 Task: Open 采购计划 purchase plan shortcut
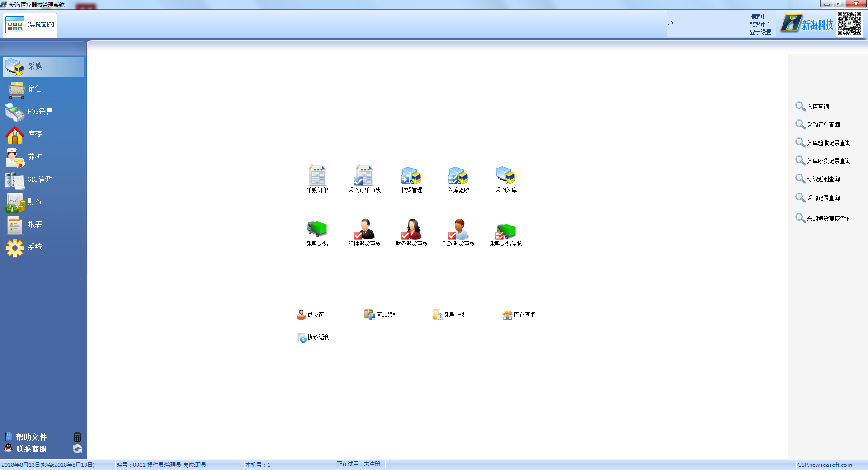click(449, 315)
